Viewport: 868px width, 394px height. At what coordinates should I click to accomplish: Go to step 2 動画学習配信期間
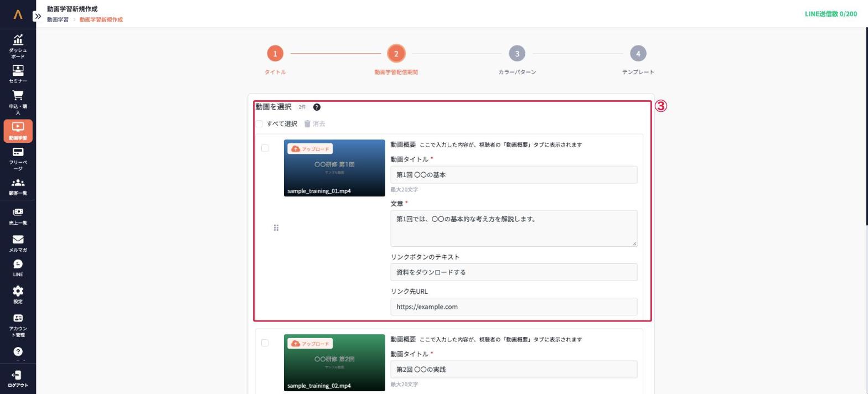click(x=396, y=54)
